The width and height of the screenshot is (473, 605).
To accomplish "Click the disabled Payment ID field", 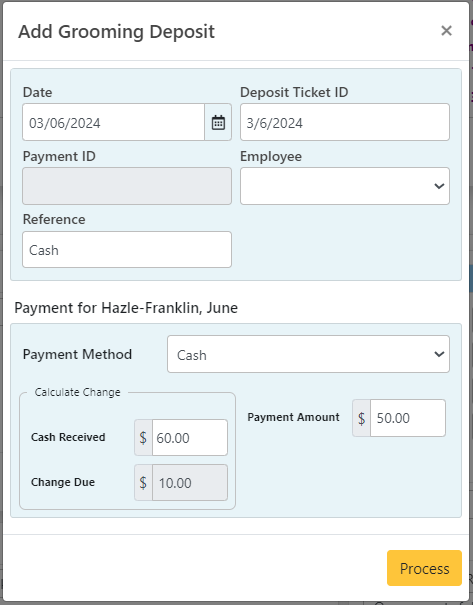I will point(127,186).
